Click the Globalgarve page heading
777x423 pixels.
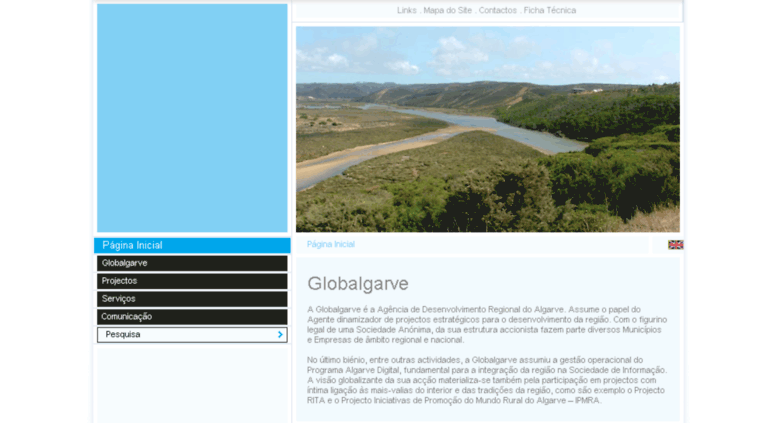[358, 284]
